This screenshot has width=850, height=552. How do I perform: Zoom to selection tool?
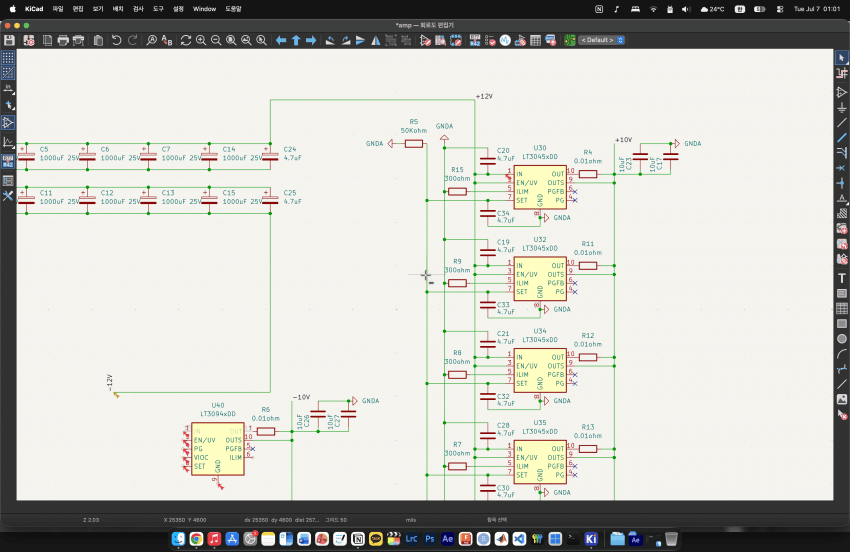(262, 40)
